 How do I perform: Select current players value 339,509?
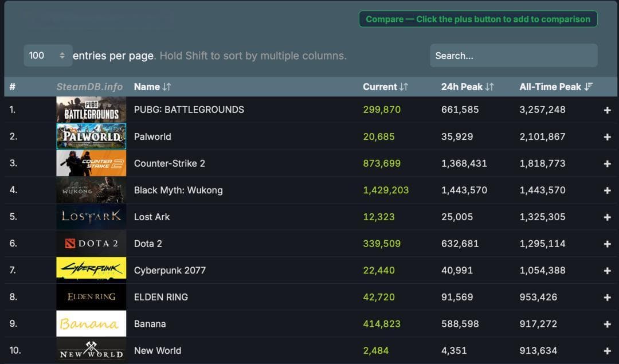382,244
